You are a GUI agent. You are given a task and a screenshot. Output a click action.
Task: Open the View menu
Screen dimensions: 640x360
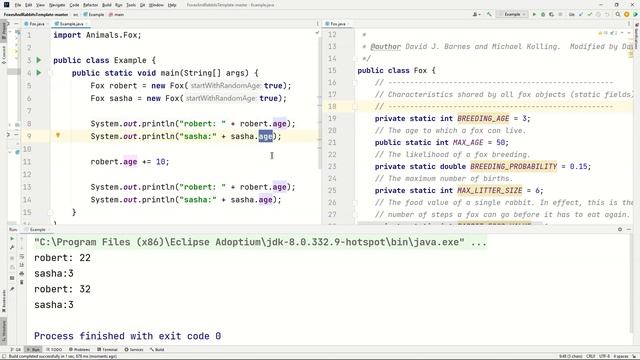click(x=40, y=5)
